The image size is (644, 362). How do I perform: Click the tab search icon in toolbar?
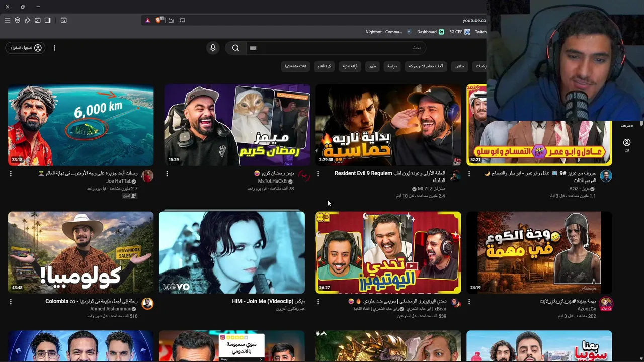click(63, 20)
